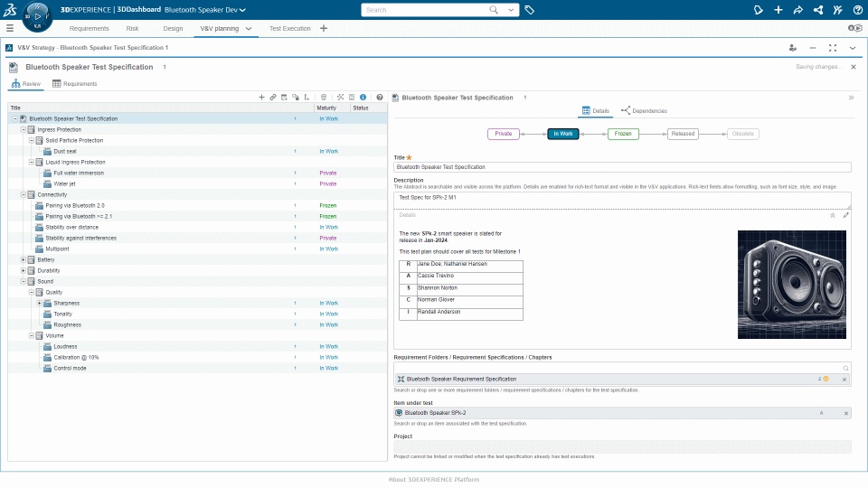Switch to the Requirements dashboard tab

pos(90,29)
